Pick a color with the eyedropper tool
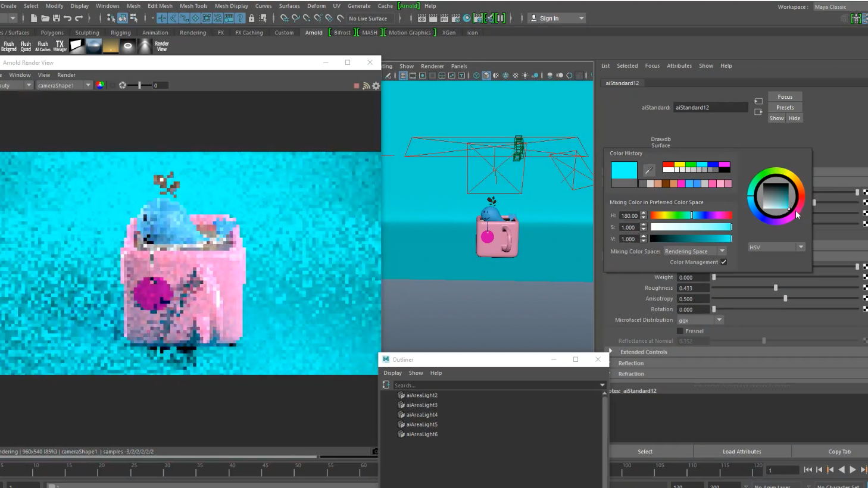 649,170
